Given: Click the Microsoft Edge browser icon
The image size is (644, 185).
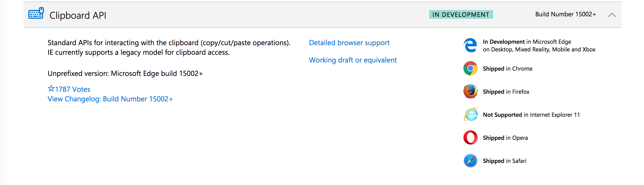Looking at the screenshot, I should [x=470, y=45].
